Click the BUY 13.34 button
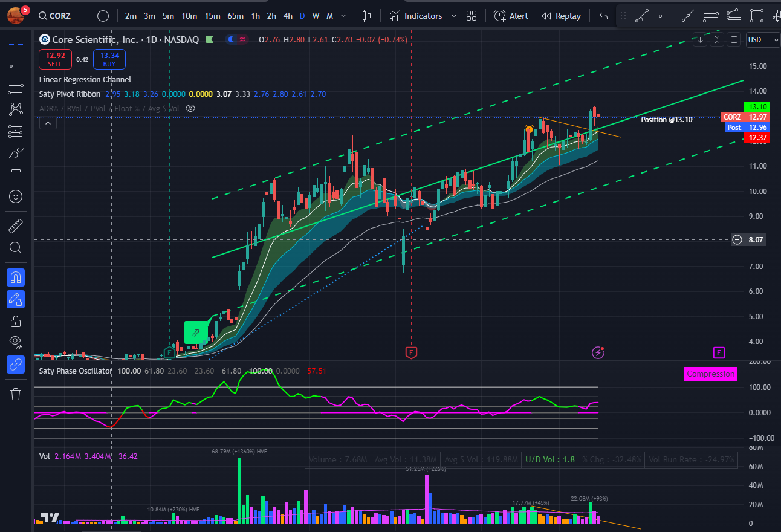Viewport: 781px width, 532px height. click(x=109, y=59)
